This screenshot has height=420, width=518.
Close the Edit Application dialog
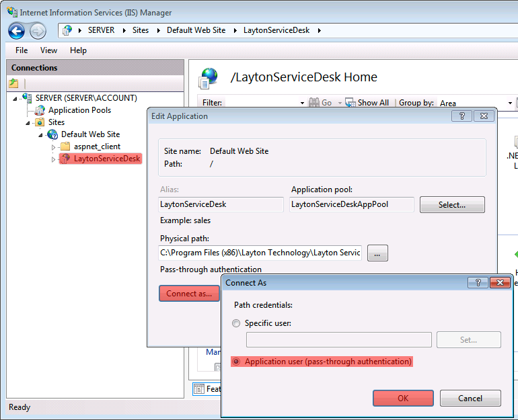coord(484,116)
